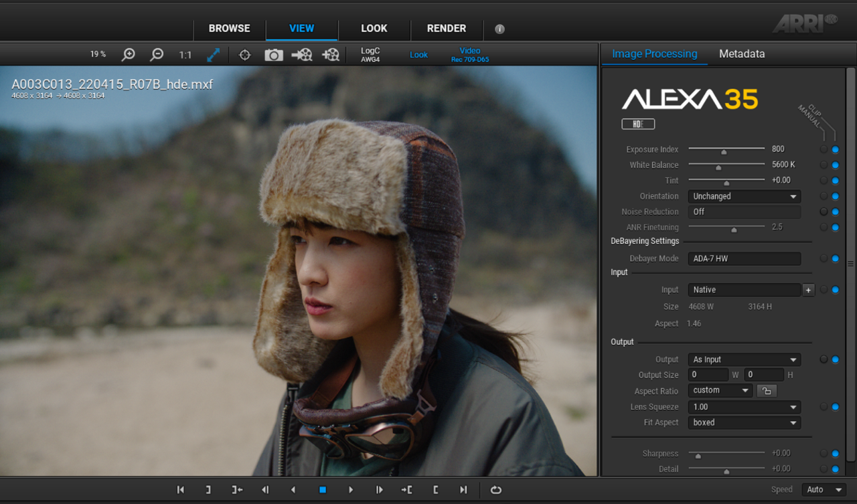Image resolution: width=857 pixels, height=504 pixels.
Task: Take a snapshot with the camera icon
Action: pos(274,55)
